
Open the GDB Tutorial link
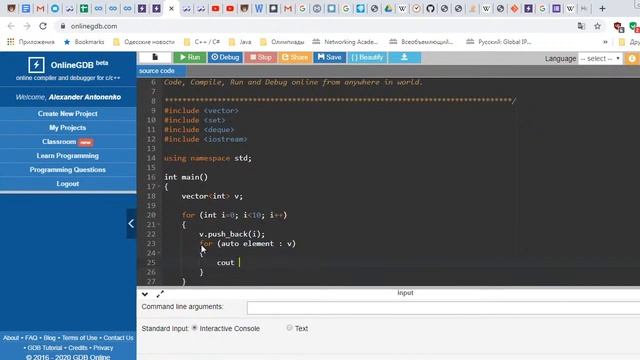[x=45, y=348]
